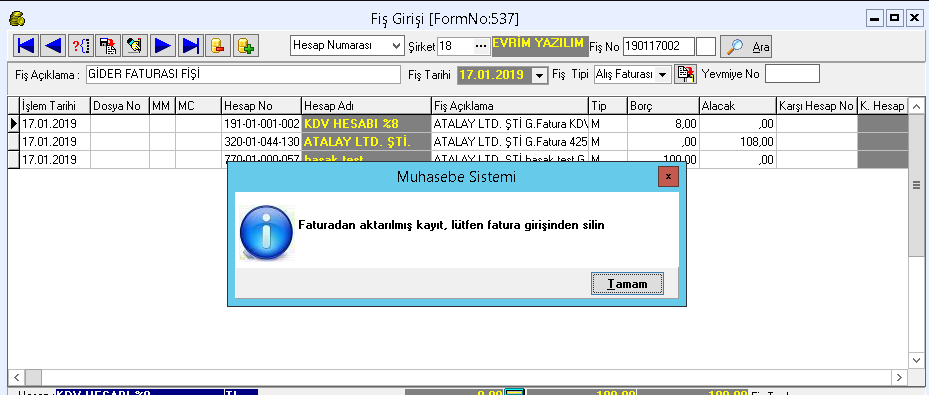Go to the next record
The width and height of the screenshot is (929, 395).
click(x=163, y=46)
